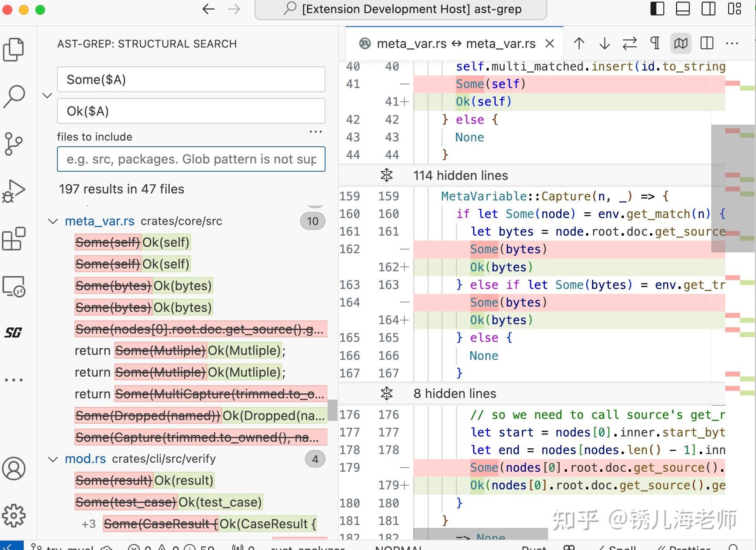Screen dimensions: 756x550
Task: Open the Run and Debug view
Action: [14, 190]
